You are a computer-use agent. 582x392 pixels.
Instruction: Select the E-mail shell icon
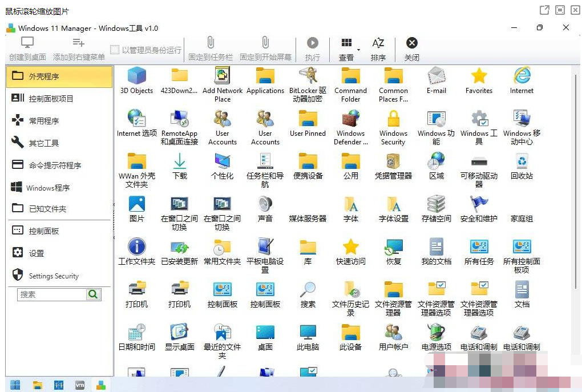click(436, 80)
